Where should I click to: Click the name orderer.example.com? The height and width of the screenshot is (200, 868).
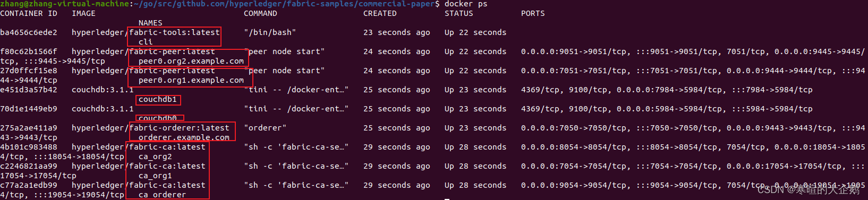click(x=184, y=137)
